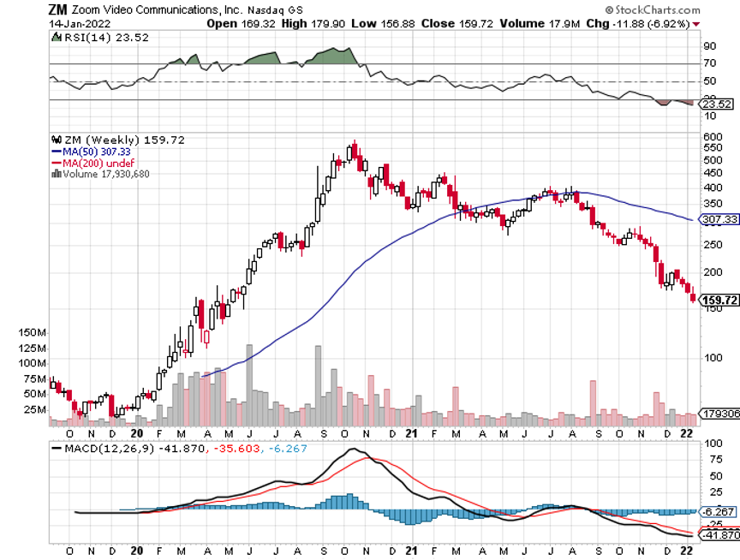The width and height of the screenshot is (740, 560).
Task: Click the RSI 23.52 value tag on axis
Action: pos(716,104)
